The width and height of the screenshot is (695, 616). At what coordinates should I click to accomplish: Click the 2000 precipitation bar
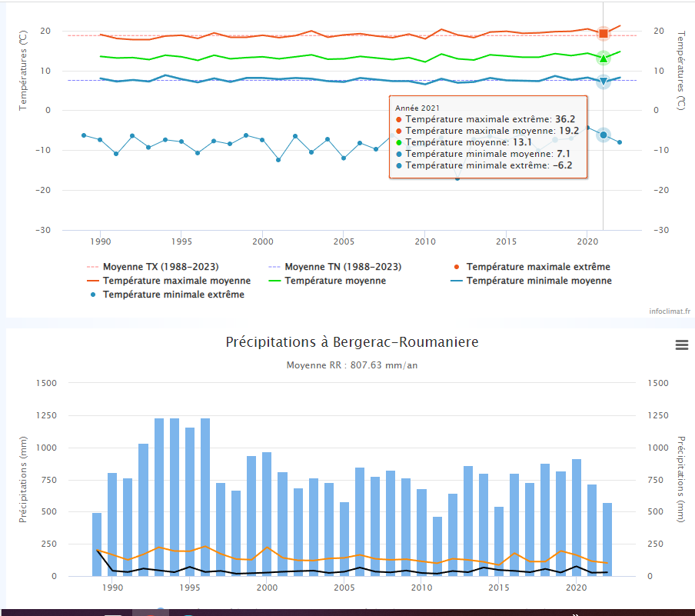tap(267, 514)
